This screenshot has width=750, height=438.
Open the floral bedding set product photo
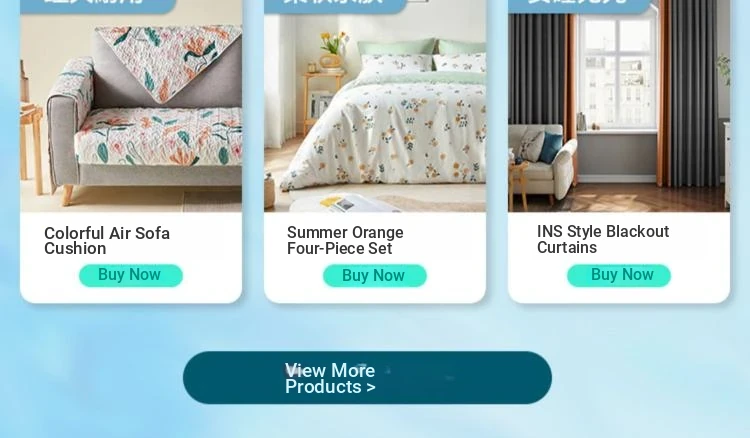tap(375, 112)
